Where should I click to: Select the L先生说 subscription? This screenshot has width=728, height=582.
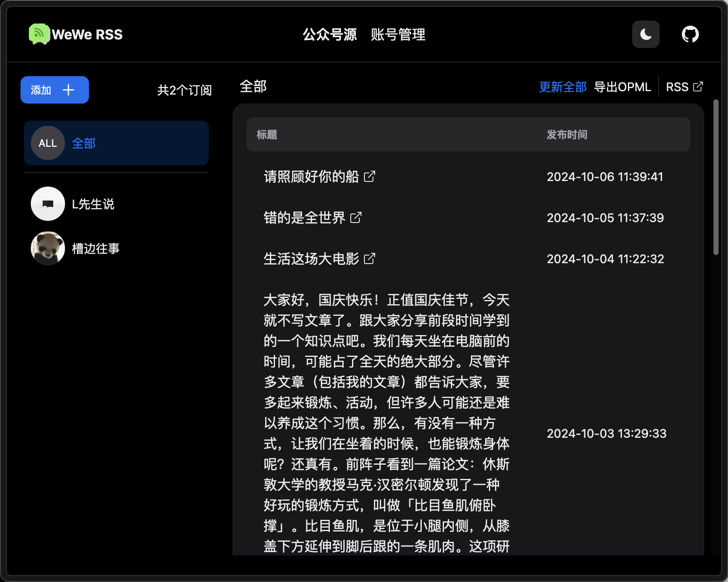tap(116, 204)
